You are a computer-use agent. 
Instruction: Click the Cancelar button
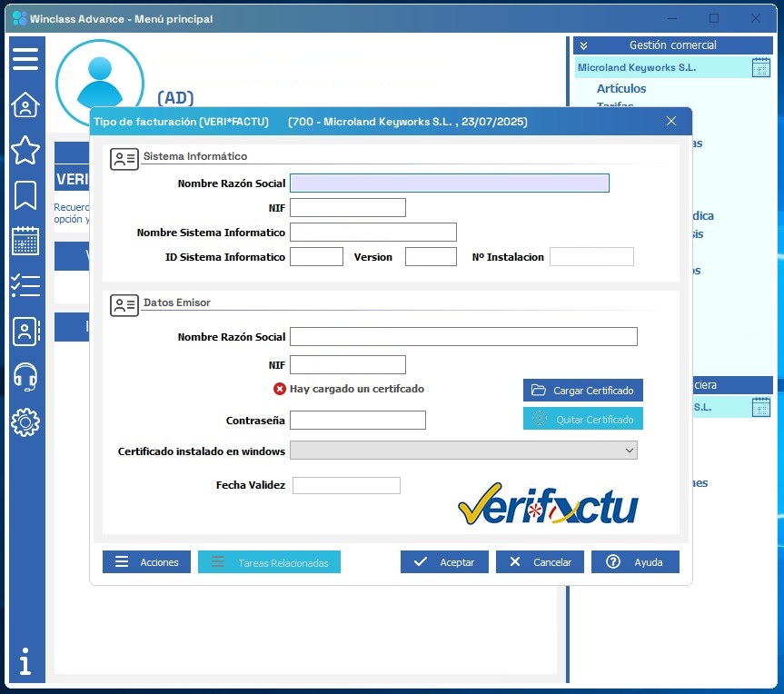tap(541, 562)
